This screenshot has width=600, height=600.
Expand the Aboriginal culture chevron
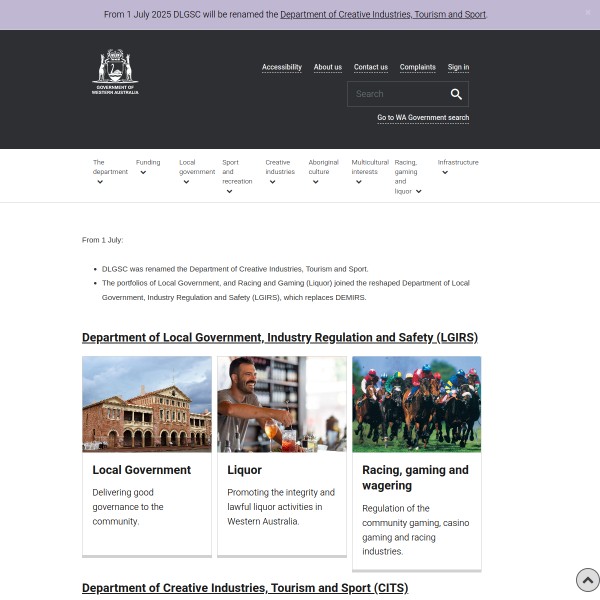pyautogui.click(x=315, y=182)
